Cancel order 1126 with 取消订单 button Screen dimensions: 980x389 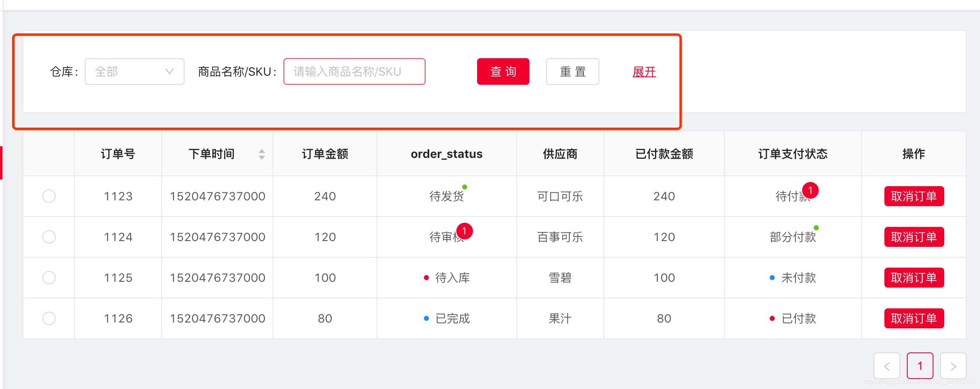[x=914, y=318]
